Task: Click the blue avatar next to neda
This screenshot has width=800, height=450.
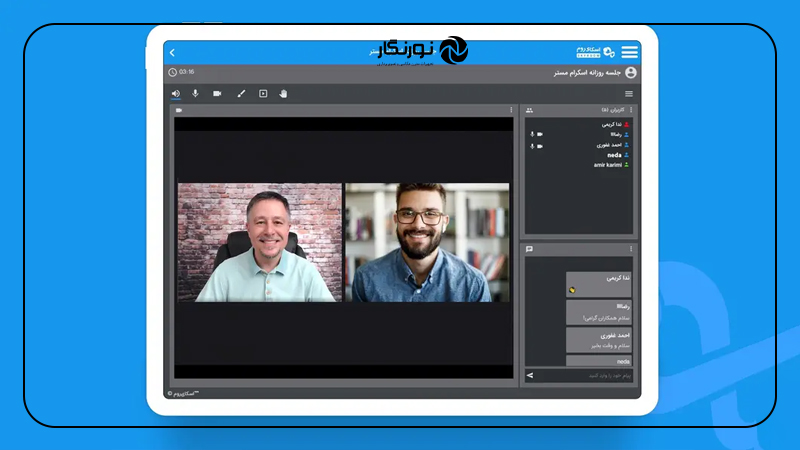Action: click(627, 155)
